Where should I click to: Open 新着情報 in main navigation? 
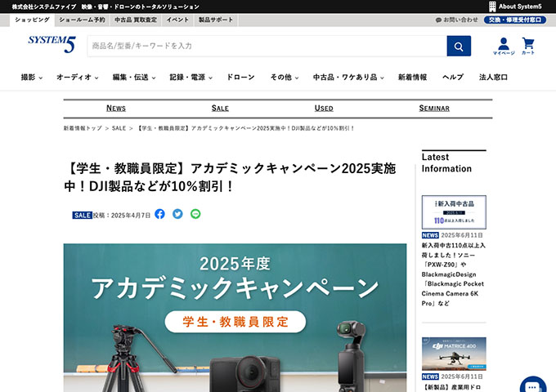pos(412,78)
